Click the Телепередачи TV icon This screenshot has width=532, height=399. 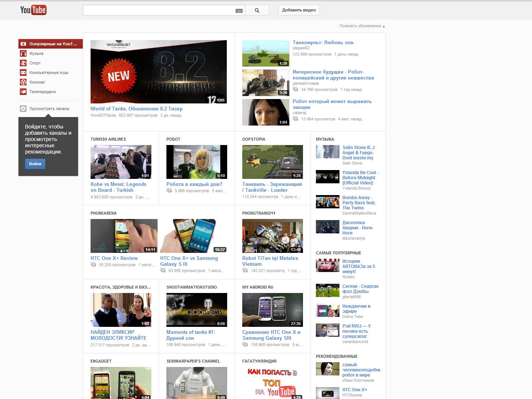[x=23, y=92]
